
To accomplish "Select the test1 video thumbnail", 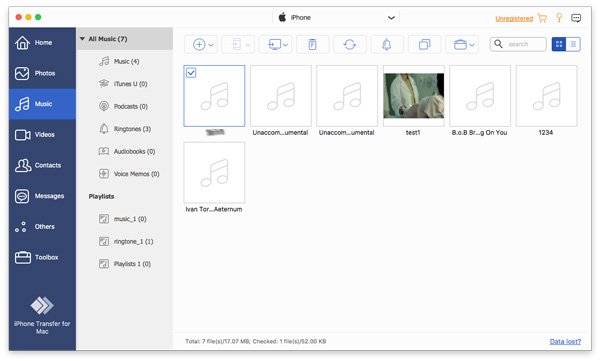I will 414,96.
